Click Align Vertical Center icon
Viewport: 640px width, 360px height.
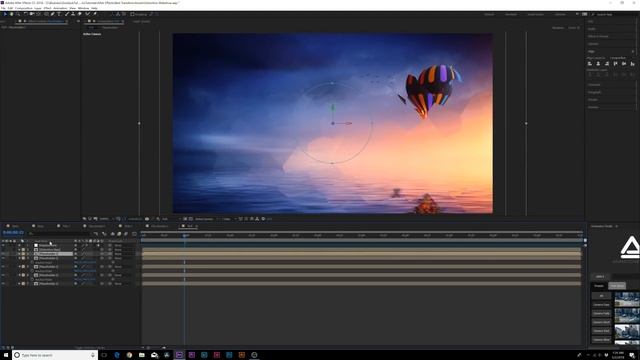[624, 64]
